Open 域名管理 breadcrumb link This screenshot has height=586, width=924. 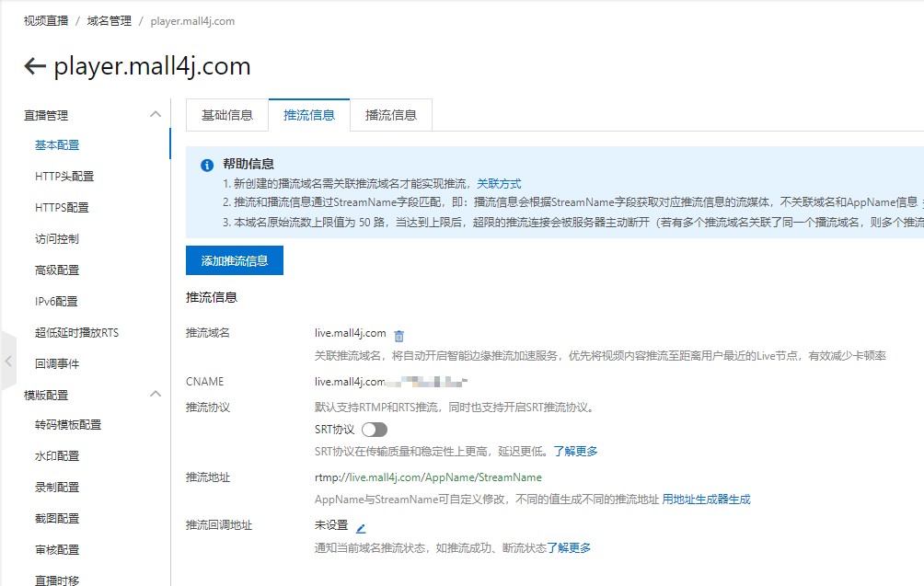tap(109, 20)
